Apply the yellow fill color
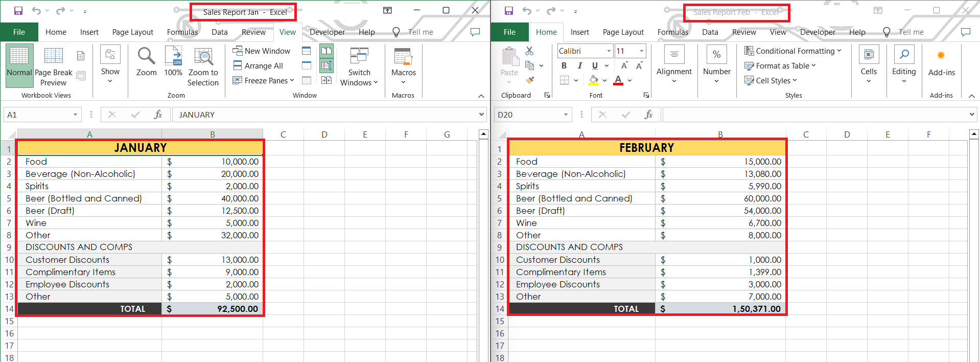The width and height of the screenshot is (980, 362). (x=593, y=80)
